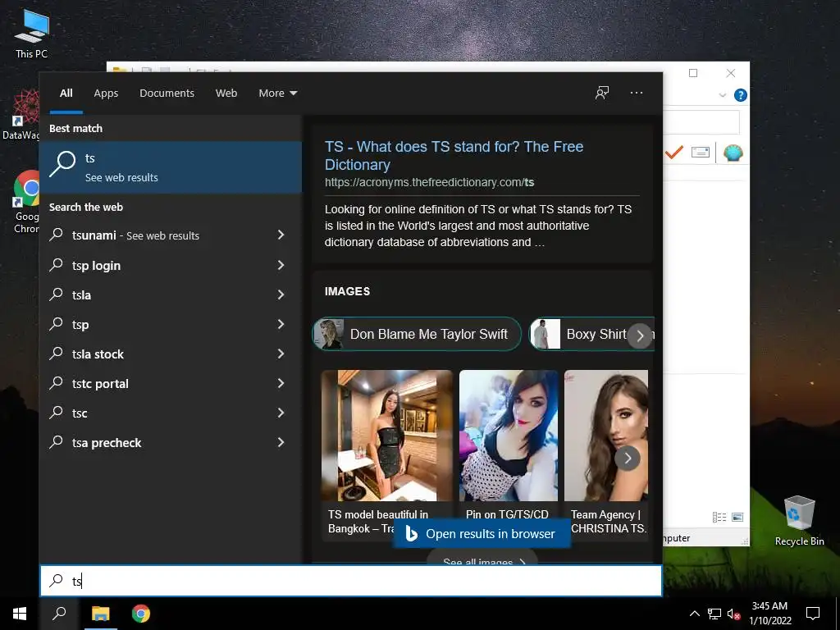Screen dimensions: 840x630
Task: Open the TS model Bangkok image thumbnail
Action: tap(387, 436)
